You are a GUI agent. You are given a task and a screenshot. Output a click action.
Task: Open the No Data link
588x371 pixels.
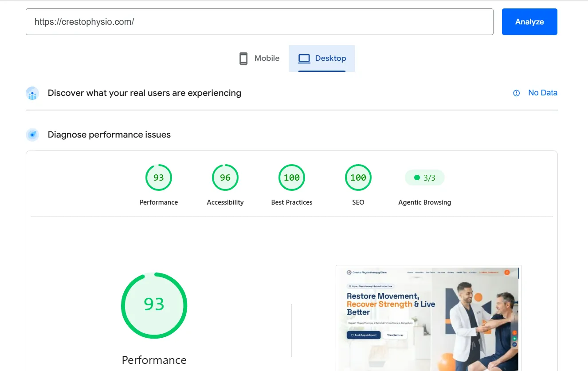tap(543, 93)
